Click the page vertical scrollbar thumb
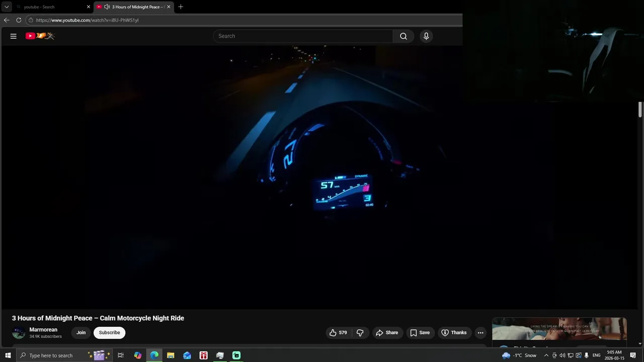This screenshot has height=362, width=644. tap(640, 110)
